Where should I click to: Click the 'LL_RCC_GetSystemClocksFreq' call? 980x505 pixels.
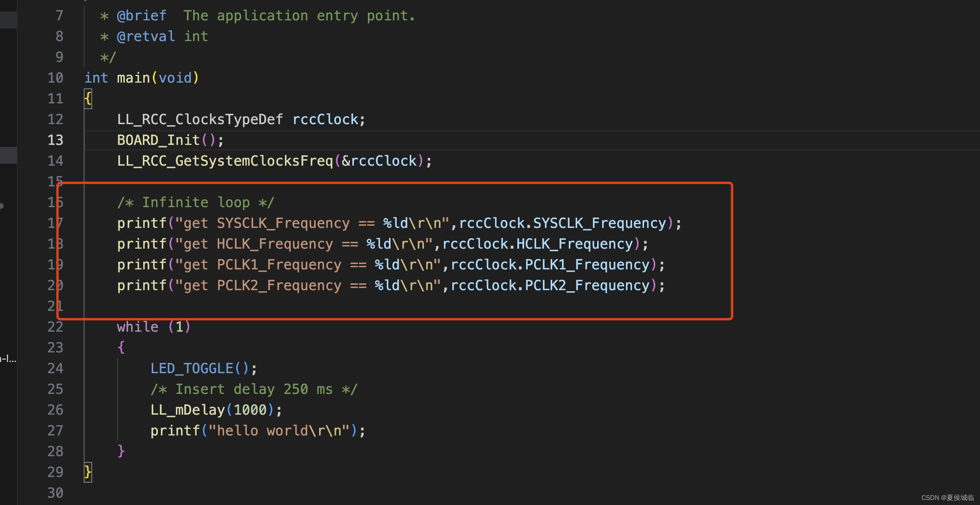tap(225, 161)
